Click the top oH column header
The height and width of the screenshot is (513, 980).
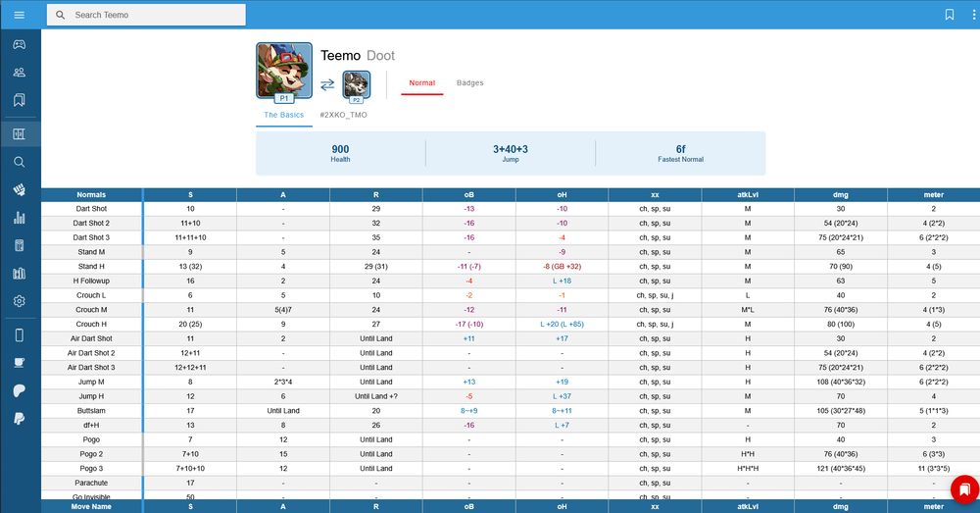point(562,194)
